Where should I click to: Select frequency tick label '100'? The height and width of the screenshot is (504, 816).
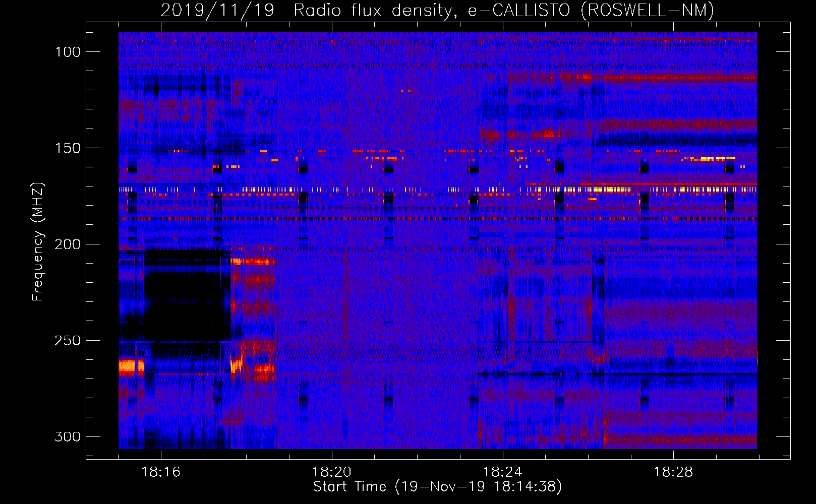pyautogui.click(x=68, y=52)
